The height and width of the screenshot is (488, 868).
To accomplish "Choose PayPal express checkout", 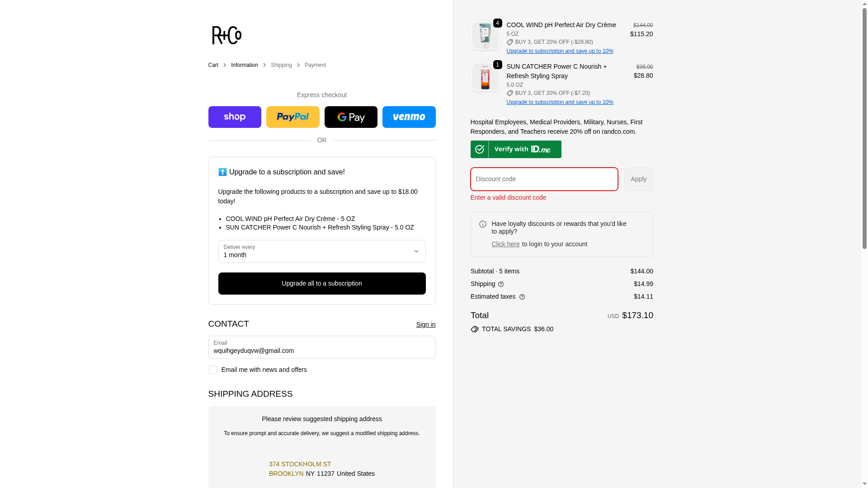I will [292, 117].
